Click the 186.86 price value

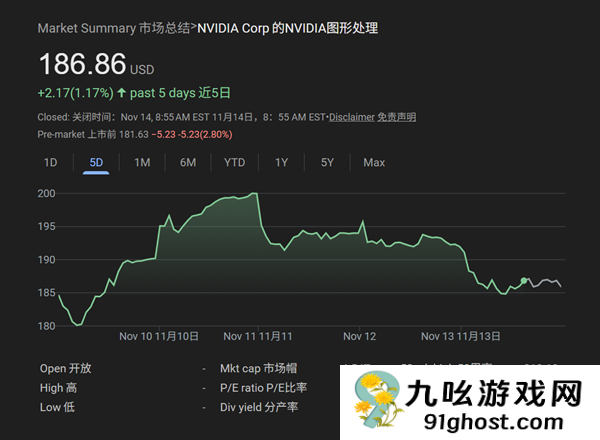82,64
